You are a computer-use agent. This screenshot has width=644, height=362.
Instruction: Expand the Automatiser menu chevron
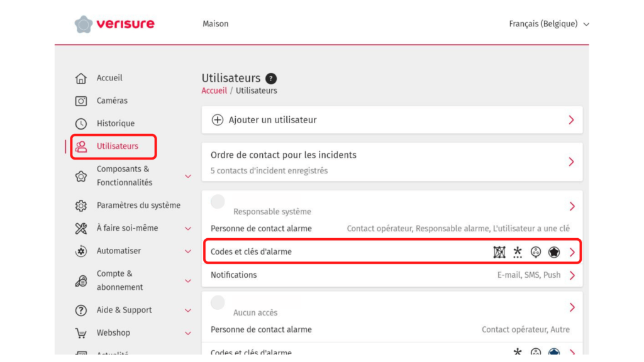point(187,251)
